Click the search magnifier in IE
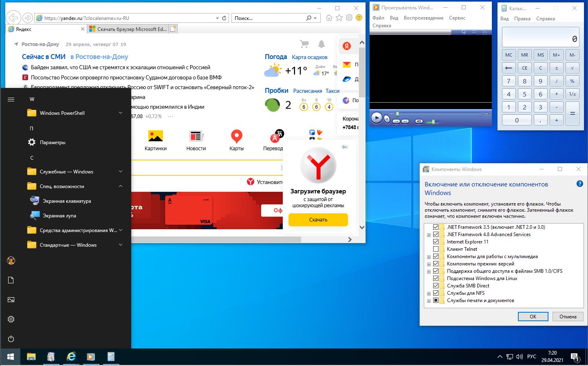The height and width of the screenshot is (366, 588). click(308, 18)
